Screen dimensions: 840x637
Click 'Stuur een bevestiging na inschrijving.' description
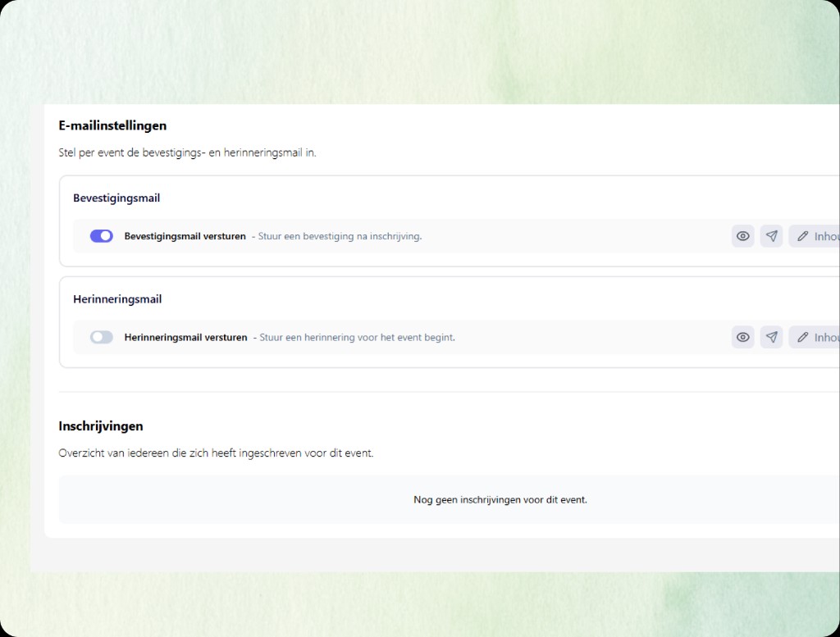[340, 236]
